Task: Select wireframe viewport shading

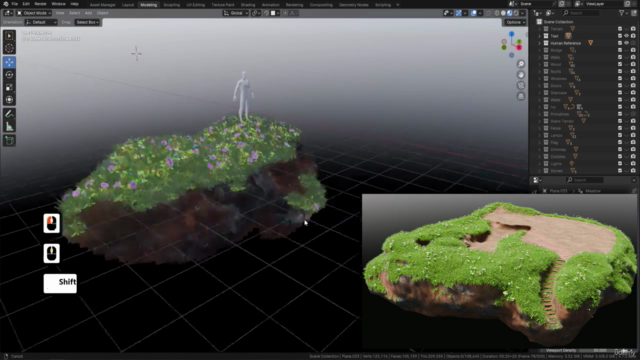Action: tap(497, 13)
